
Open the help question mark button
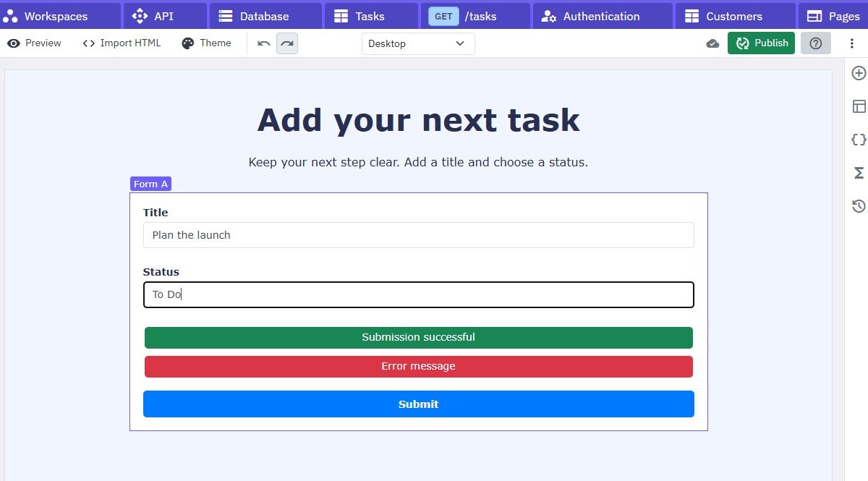(816, 43)
